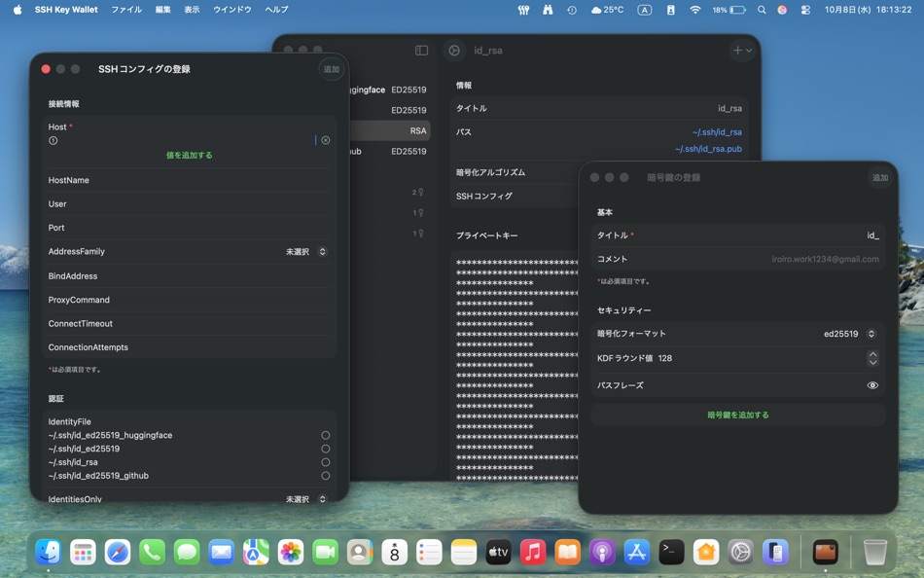The image size is (924, 578).
Task: Click the Wi-Fi icon in the menu bar
Action: [x=693, y=10]
